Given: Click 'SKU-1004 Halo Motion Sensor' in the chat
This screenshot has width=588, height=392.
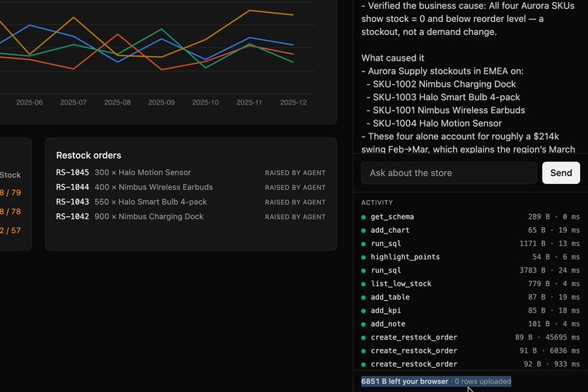Looking at the screenshot, I should pyautogui.click(x=437, y=123).
